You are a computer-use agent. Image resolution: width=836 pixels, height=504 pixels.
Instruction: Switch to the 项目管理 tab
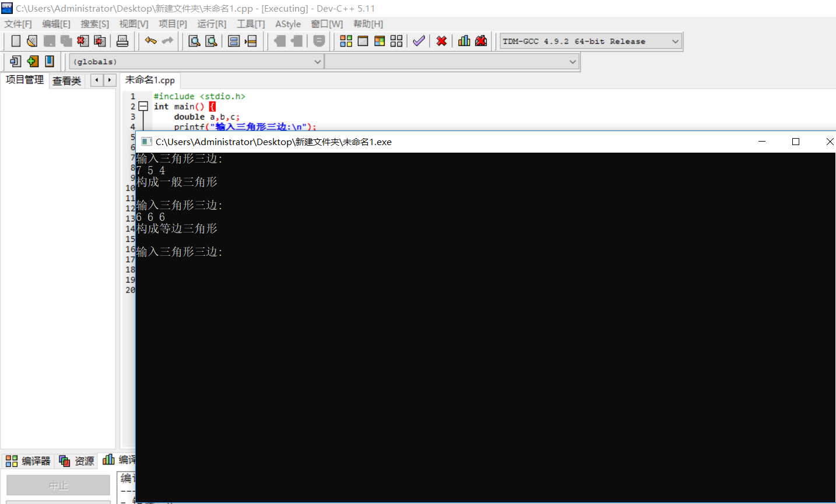(24, 80)
